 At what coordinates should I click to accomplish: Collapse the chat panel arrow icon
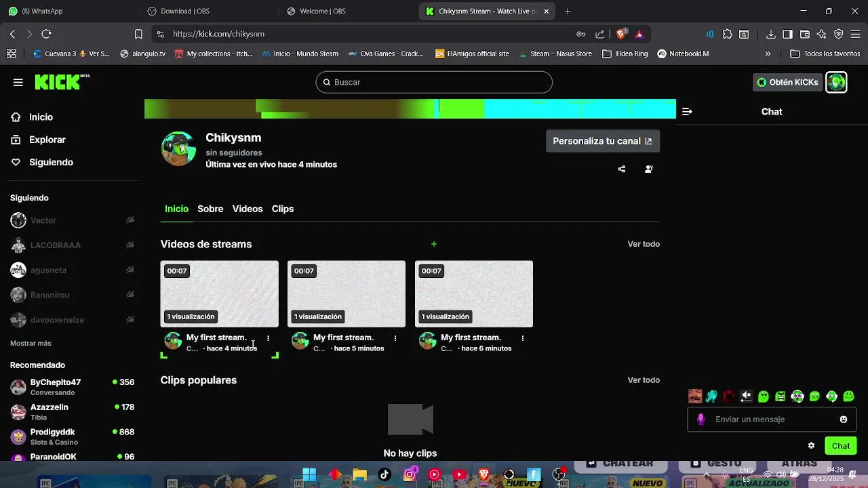687,112
